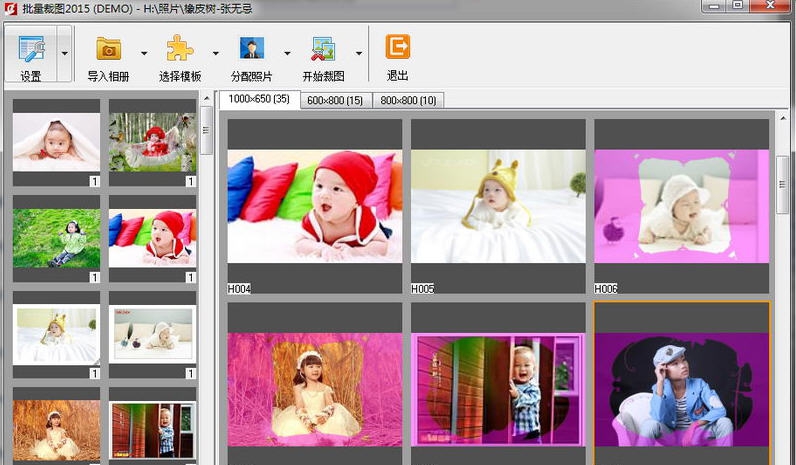
Task: Click the template panel scroll-up arrow
Action: point(783,118)
